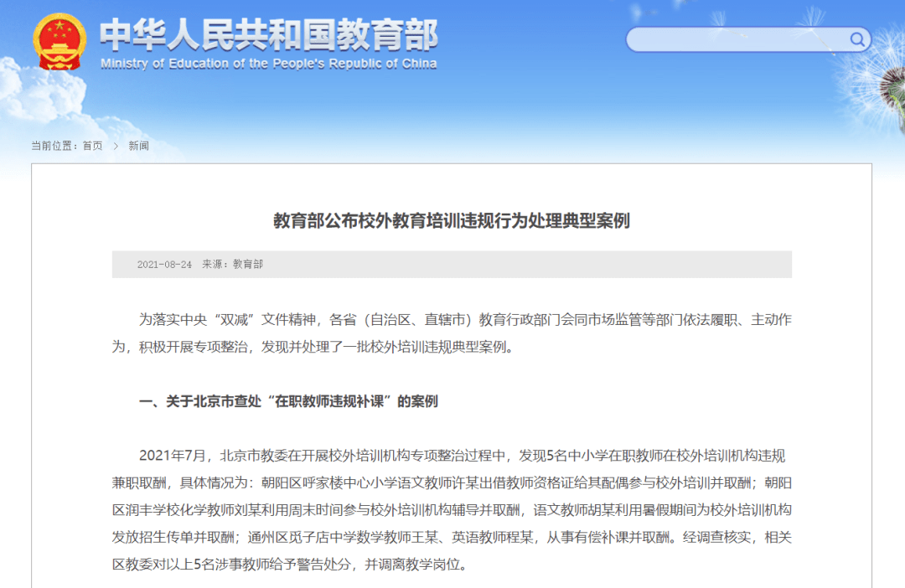Open the 首页 breadcrumb link
The width and height of the screenshot is (905, 588).
(90, 146)
